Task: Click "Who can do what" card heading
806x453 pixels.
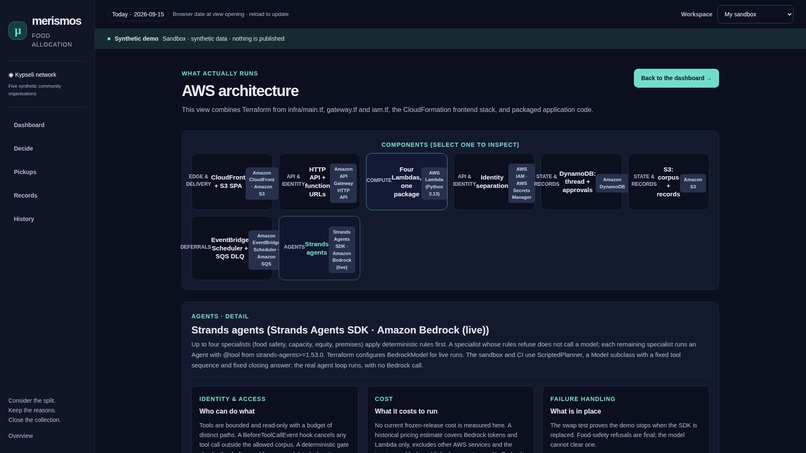Action: (227, 411)
